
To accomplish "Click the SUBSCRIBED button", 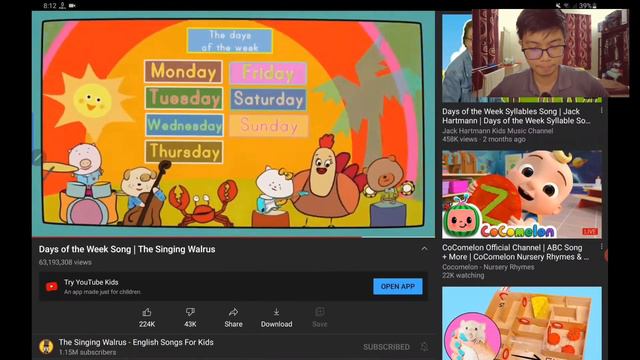I will coord(386,347).
